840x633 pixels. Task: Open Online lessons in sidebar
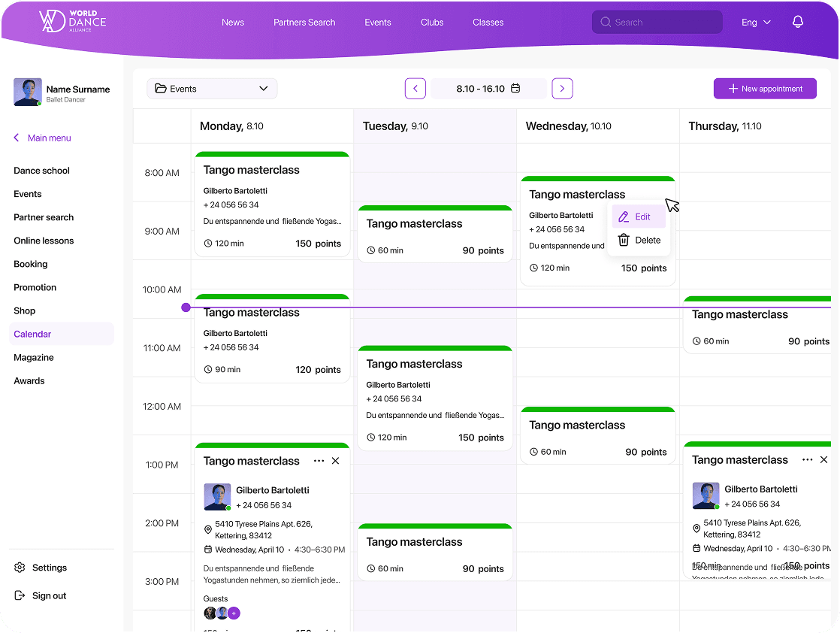coord(44,241)
